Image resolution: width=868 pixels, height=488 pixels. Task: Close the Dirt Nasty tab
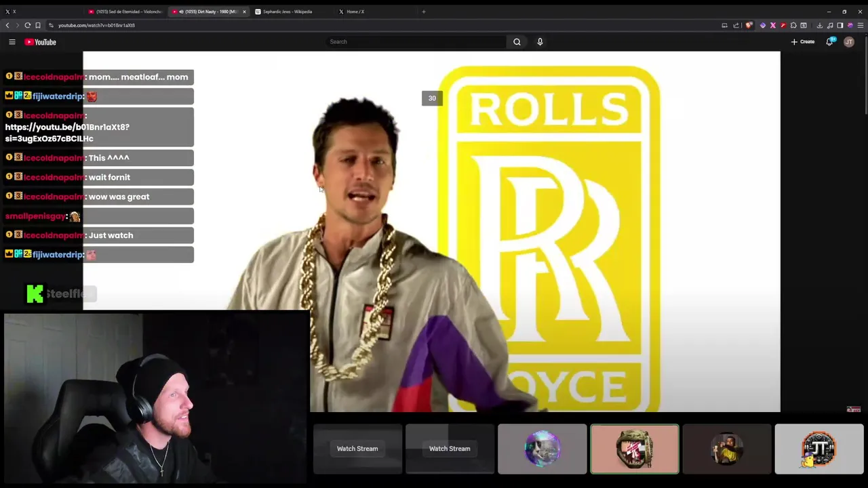pyautogui.click(x=244, y=12)
